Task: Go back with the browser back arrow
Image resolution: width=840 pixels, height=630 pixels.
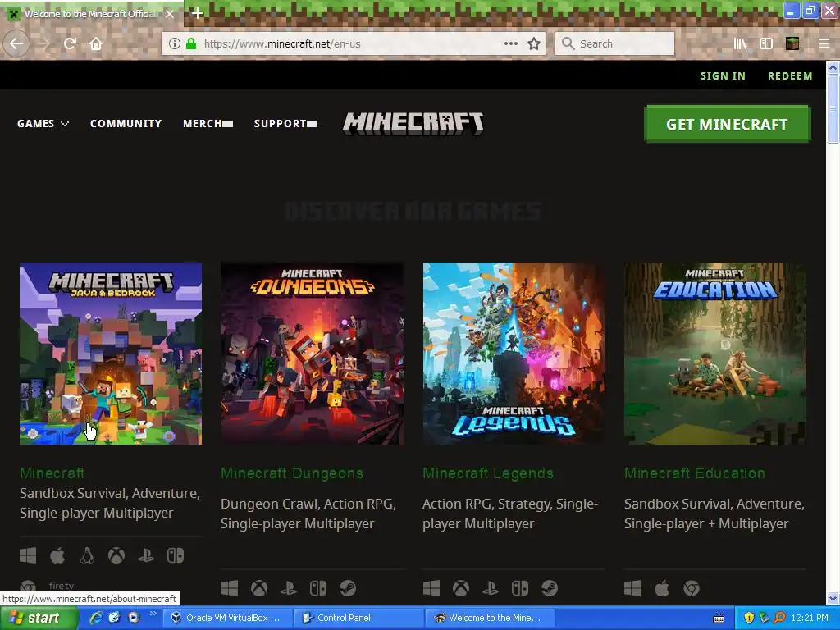Action: [x=16, y=43]
